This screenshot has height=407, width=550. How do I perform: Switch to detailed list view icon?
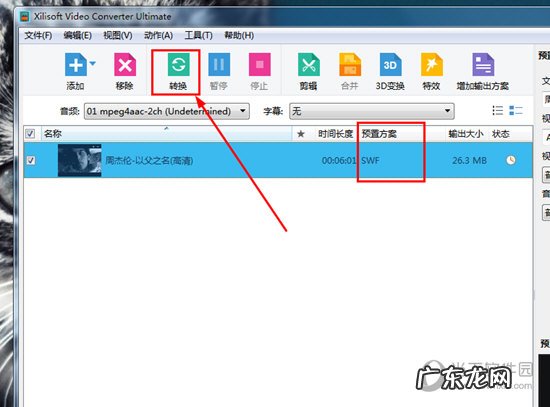516,111
